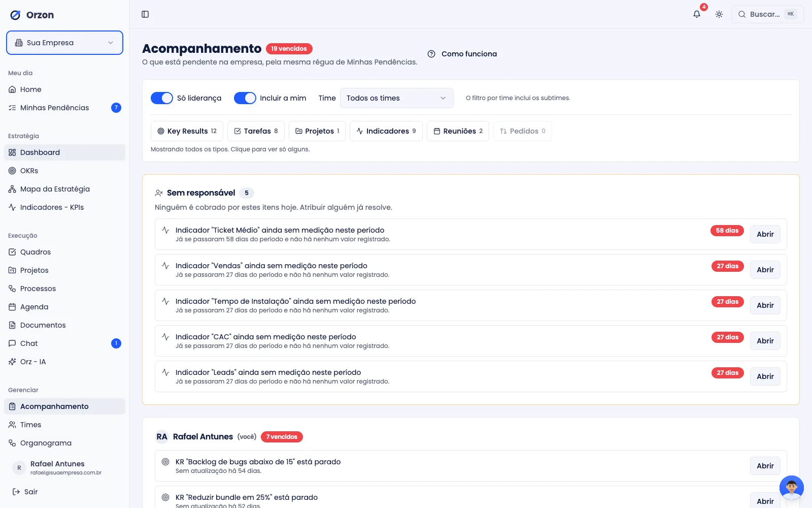Click the Sair logout arrow icon
812x508 pixels.
point(16,492)
